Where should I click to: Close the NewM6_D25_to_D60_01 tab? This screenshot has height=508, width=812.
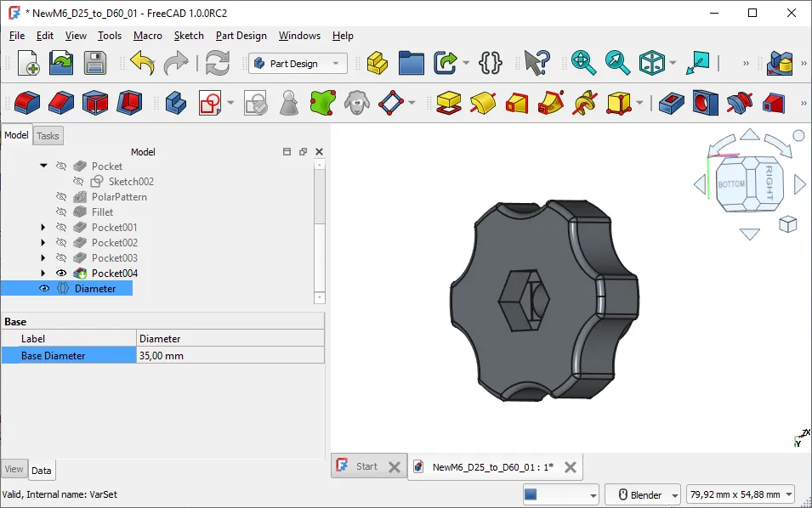[x=571, y=467]
